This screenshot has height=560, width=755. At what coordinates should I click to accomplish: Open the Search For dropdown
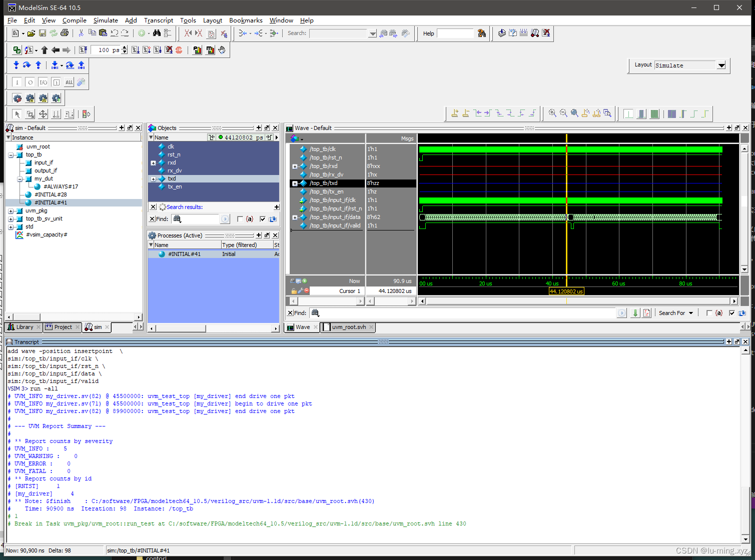[676, 313]
